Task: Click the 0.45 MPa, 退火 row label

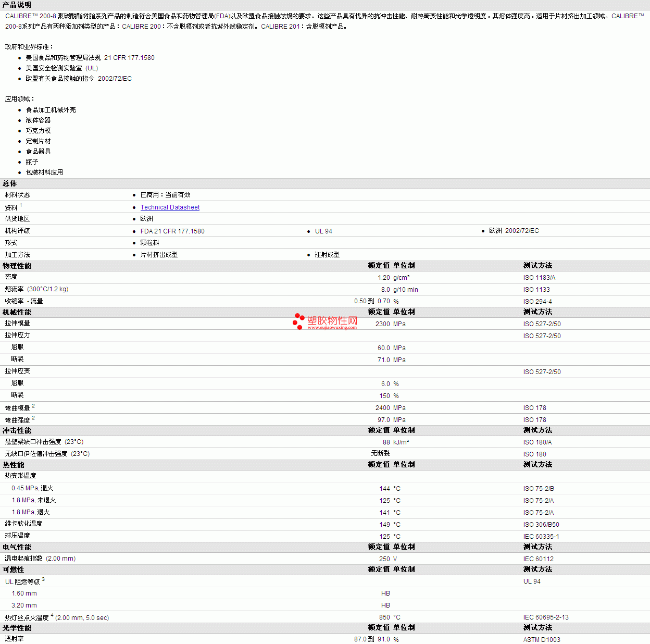Action: 32,488
